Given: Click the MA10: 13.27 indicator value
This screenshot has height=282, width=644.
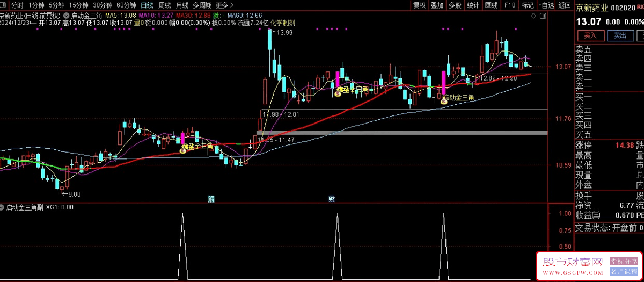Looking at the screenshot, I should [156, 16].
